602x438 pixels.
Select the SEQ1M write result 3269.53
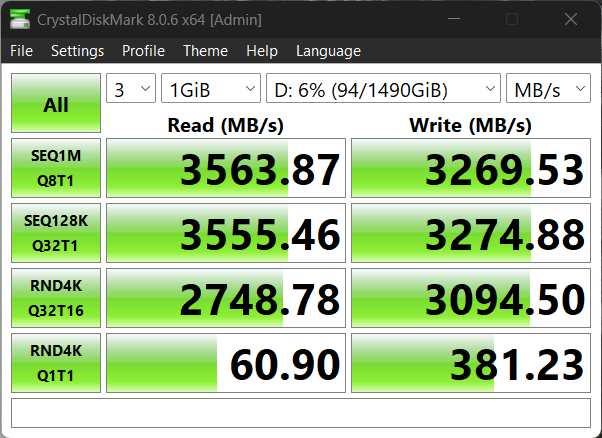point(471,168)
